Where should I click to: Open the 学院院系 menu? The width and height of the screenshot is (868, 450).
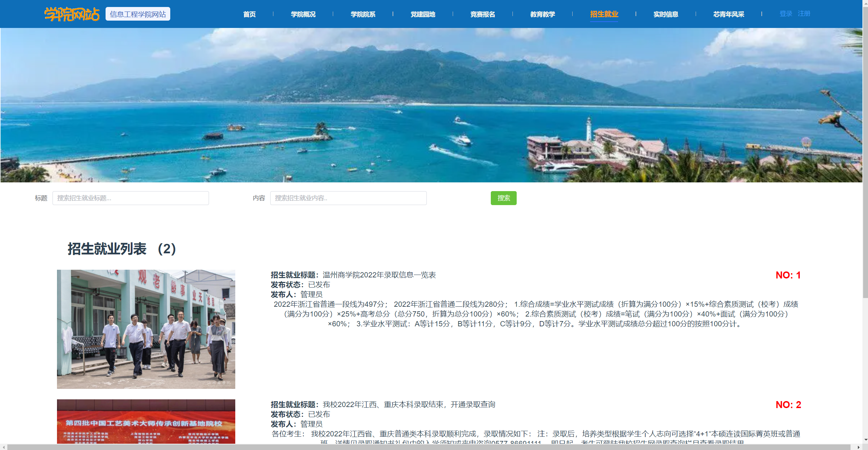(363, 14)
